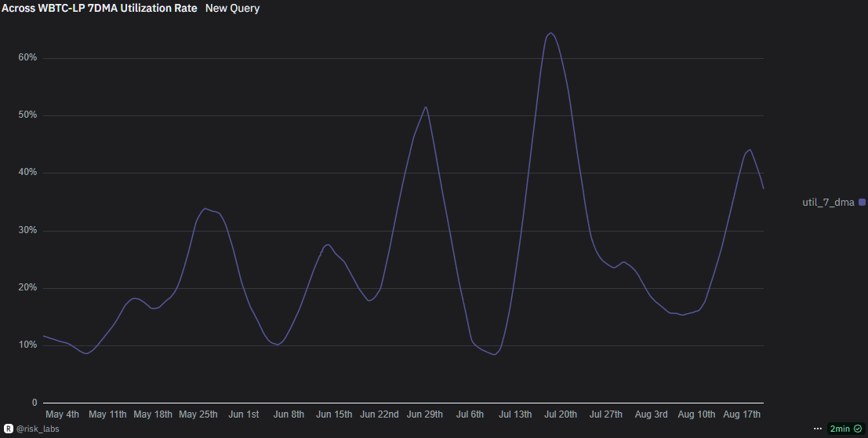Click the chart line peak near May 25th
The height and width of the screenshot is (438, 868).
click(x=205, y=208)
